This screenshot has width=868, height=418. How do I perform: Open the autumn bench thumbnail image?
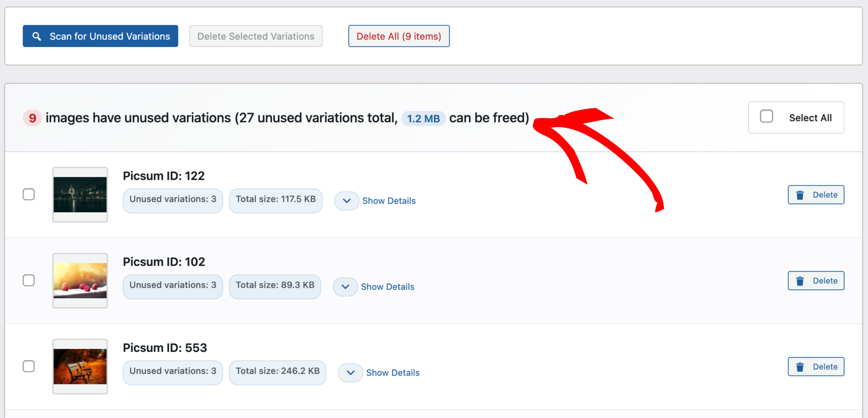point(80,366)
